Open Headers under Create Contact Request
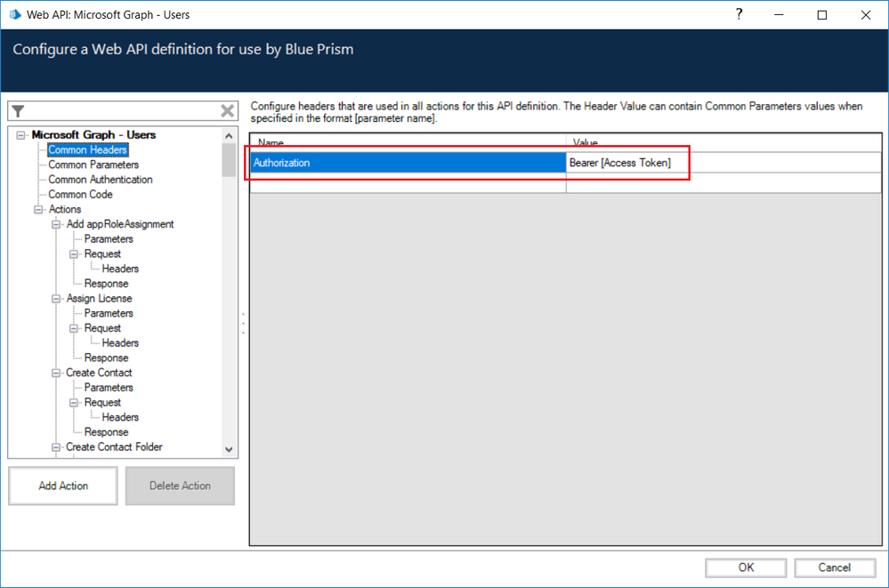 (x=120, y=417)
